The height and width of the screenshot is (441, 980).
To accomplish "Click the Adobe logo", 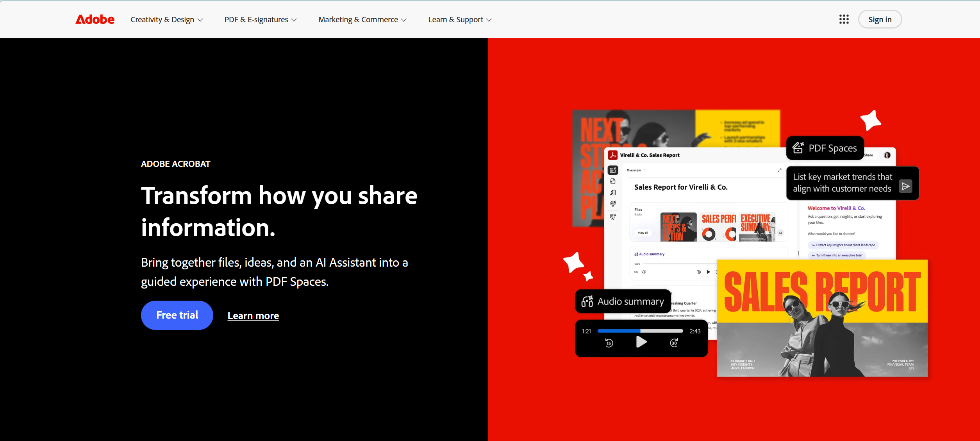I will coord(95,20).
